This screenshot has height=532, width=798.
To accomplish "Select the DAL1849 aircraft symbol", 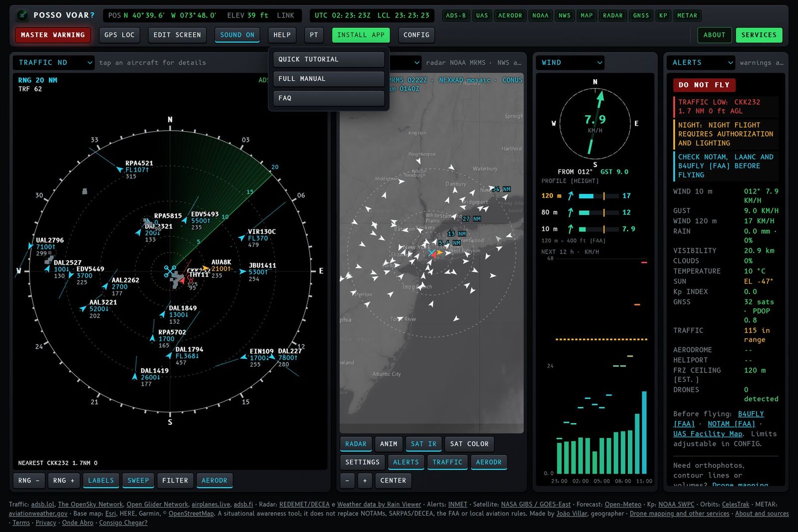I will click(163, 314).
